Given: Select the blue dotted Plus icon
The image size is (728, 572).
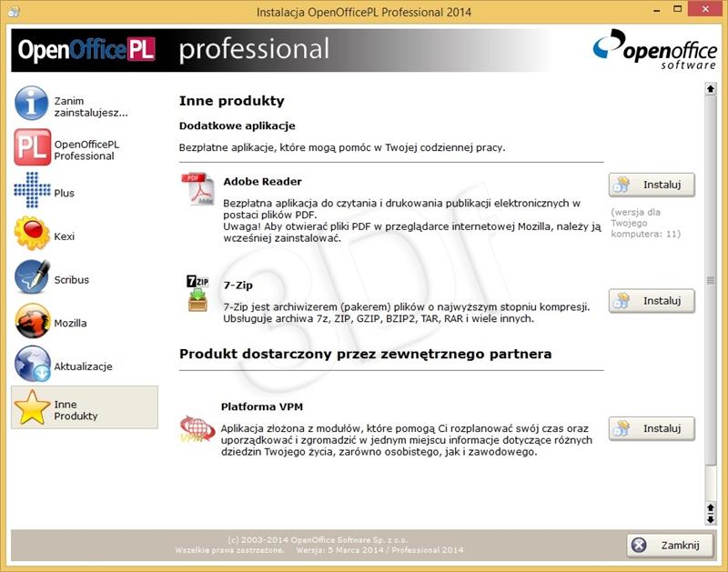Looking at the screenshot, I should pyautogui.click(x=32, y=190).
